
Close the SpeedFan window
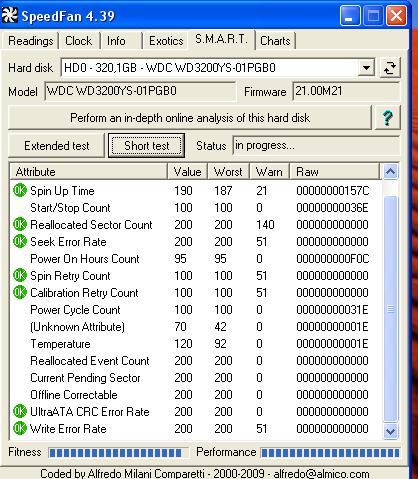(x=396, y=16)
